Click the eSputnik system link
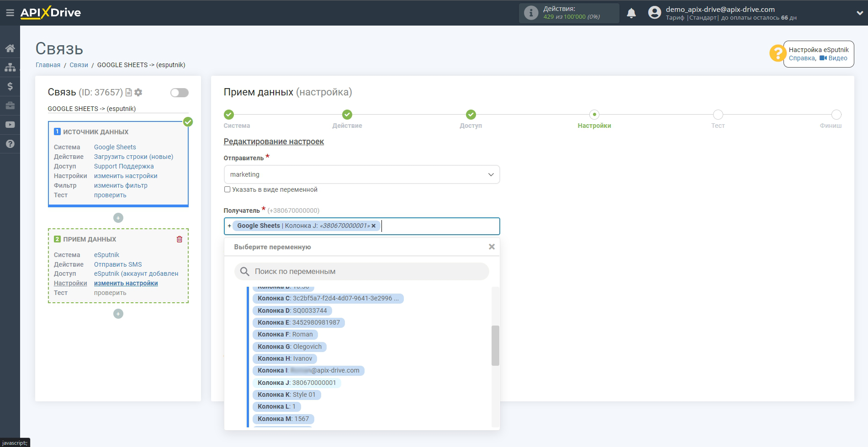868x447 pixels. click(x=106, y=255)
